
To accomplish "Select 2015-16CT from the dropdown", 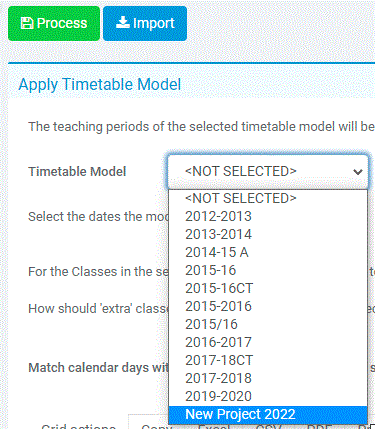I will [268, 288].
